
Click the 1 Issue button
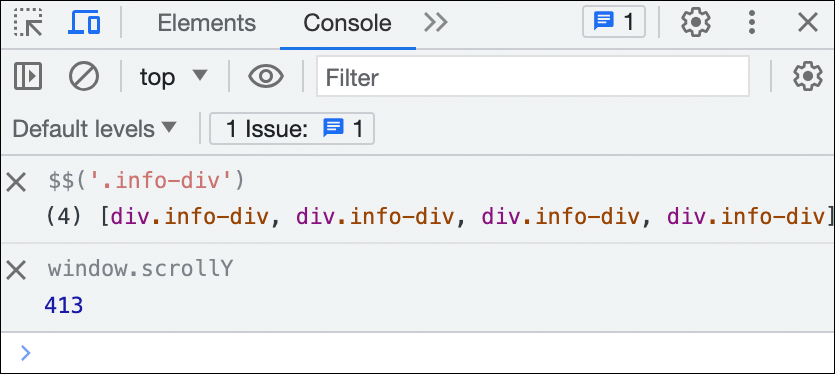(292, 128)
